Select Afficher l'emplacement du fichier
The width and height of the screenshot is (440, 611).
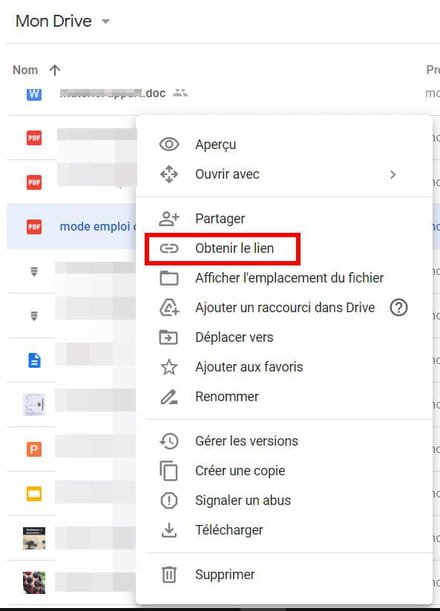(x=289, y=278)
